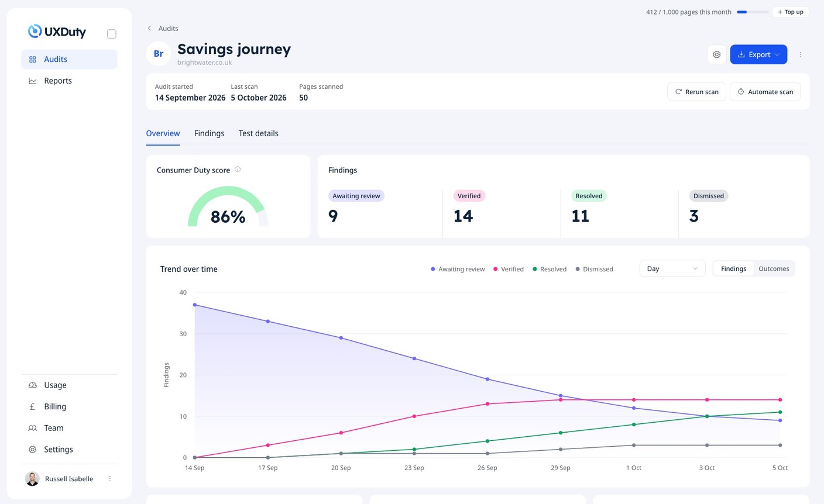Click the Top up button
The width and height of the screenshot is (824, 504).
pyautogui.click(x=791, y=12)
